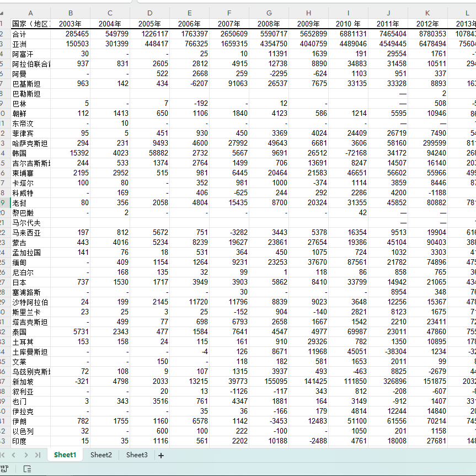476x476 pixels.
Task: Select column F header
Action: pyautogui.click(x=229, y=12)
